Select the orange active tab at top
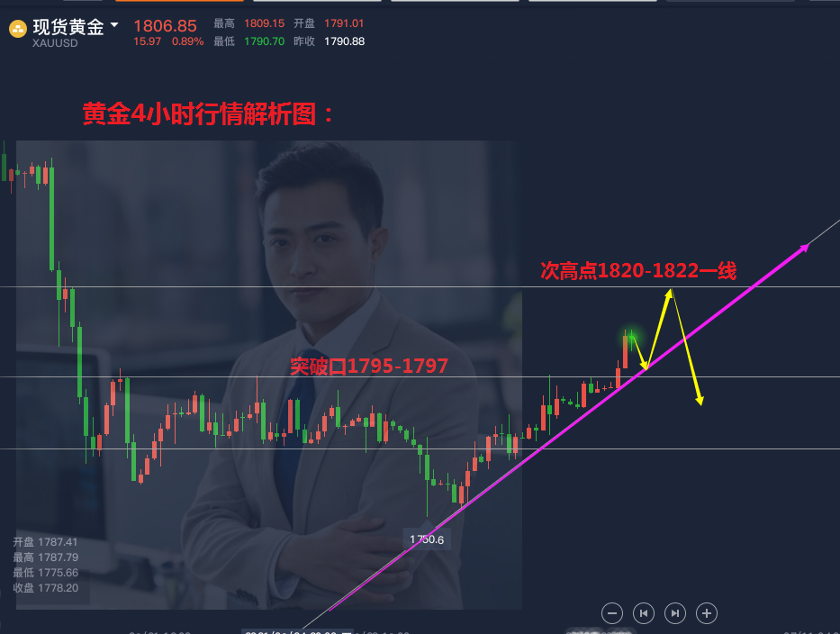 (179, 1)
